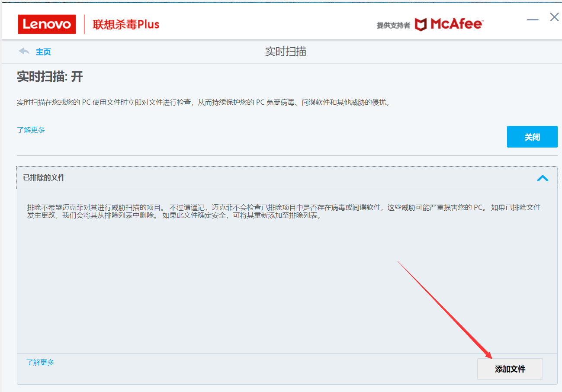Open 了解更多 link in excluded files panel
Image resolution: width=562 pixels, height=392 pixels.
(40, 363)
